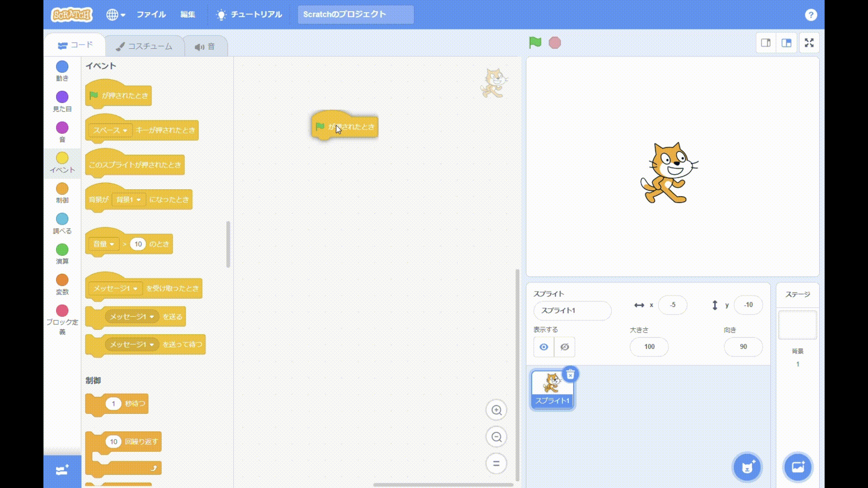868x488 pixels.
Task: Open the add extension panel at bottom left
Action: point(62,469)
